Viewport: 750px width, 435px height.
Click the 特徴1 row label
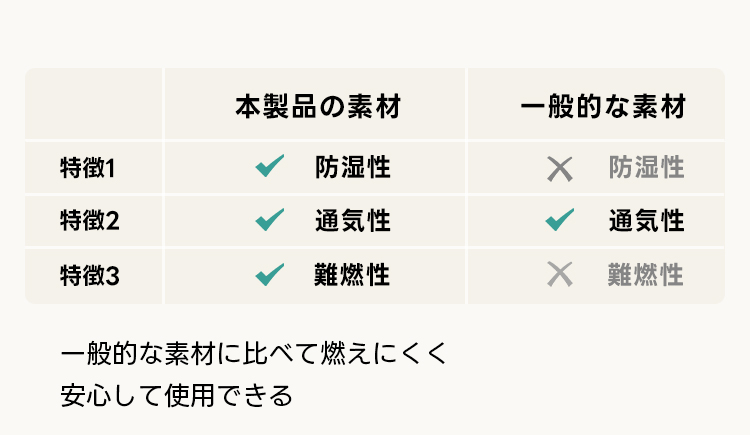[89, 168]
